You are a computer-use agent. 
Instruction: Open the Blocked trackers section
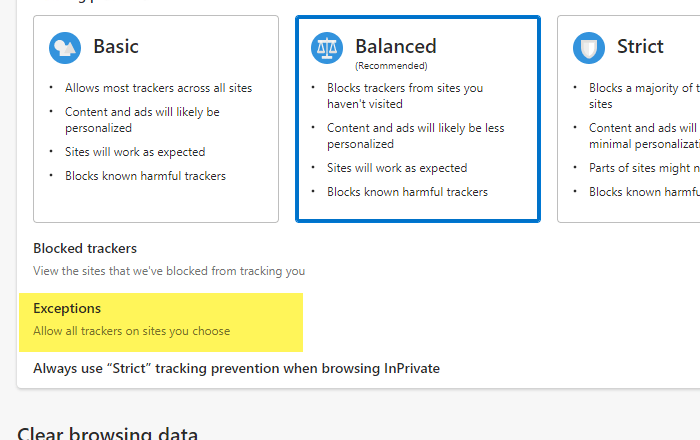coord(85,248)
